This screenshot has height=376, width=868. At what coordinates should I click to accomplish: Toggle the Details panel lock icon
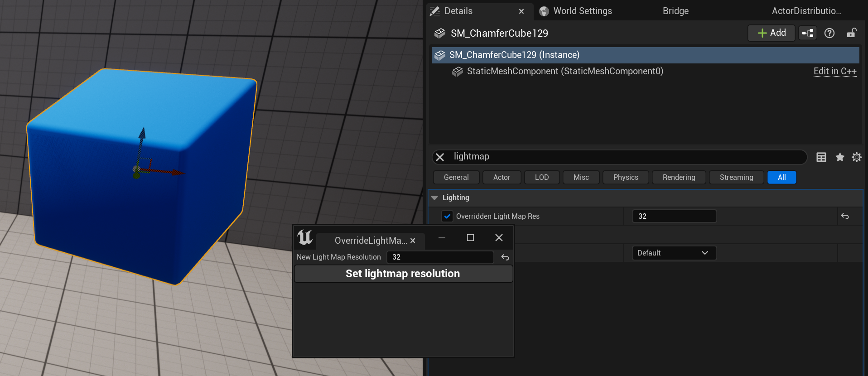tap(852, 33)
